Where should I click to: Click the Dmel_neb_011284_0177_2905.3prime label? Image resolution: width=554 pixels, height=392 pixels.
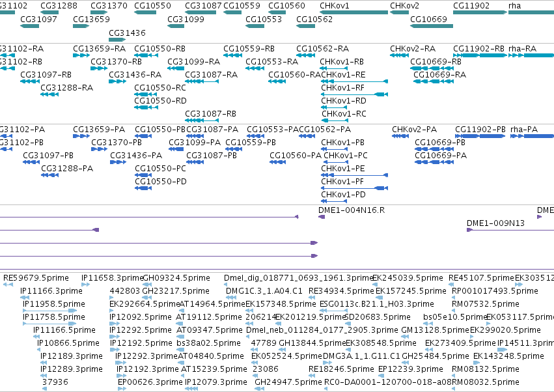pyautogui.click(x=322, y=330)
